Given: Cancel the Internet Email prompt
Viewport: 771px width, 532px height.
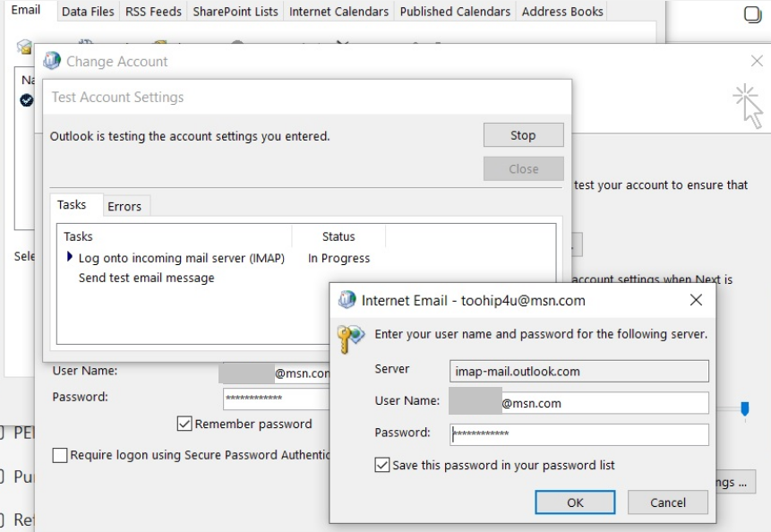Looking at the screenshot, I should [668, 502].
